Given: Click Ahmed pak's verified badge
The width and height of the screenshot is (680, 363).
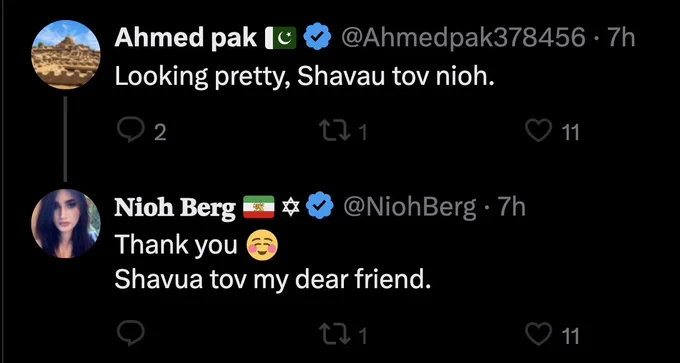Looking at the screenshot, I should coord(317,38).
